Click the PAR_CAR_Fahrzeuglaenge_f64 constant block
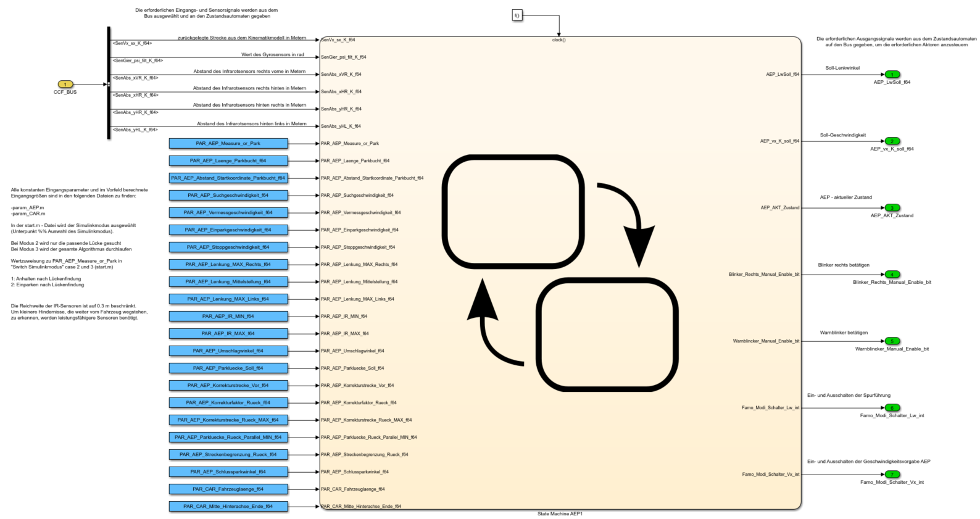Image resolution: width=980 pixels, height=519 pixels. [228, 489]
